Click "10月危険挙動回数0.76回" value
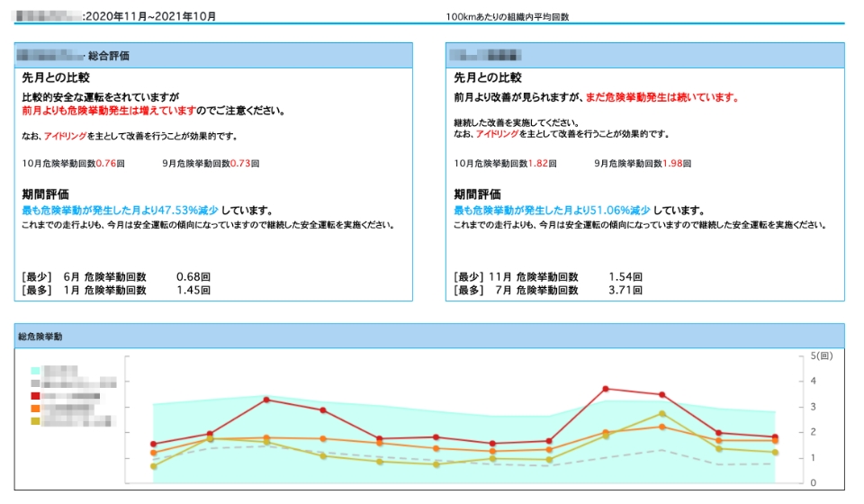Image resolution: width=864 pixels, height=504 pixels. pos(73,164)
